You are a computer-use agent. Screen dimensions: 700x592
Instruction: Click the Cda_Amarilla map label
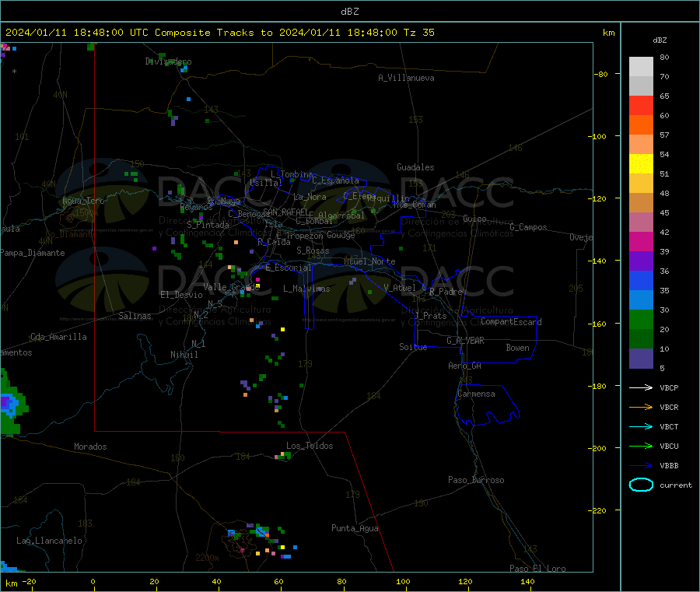(x=58, y=337)
